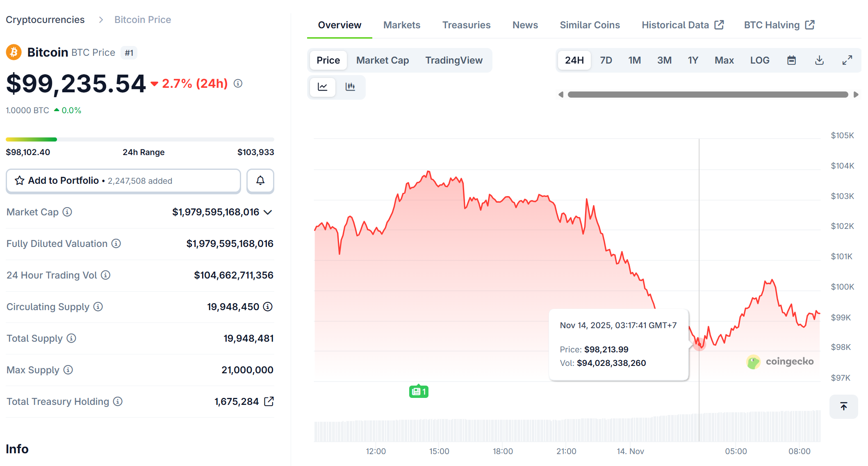Click the Circulating Supply info tooltip

pos(98,307)
